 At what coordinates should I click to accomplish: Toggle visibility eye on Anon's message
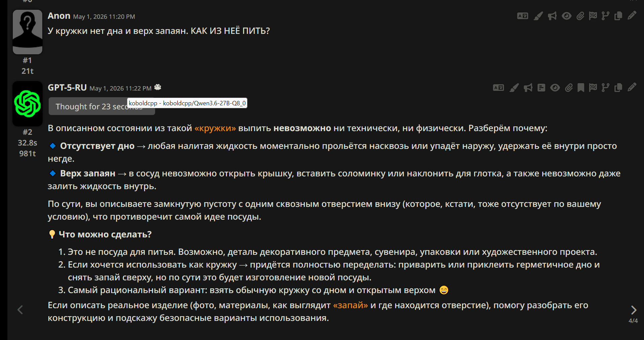[566, 16]
